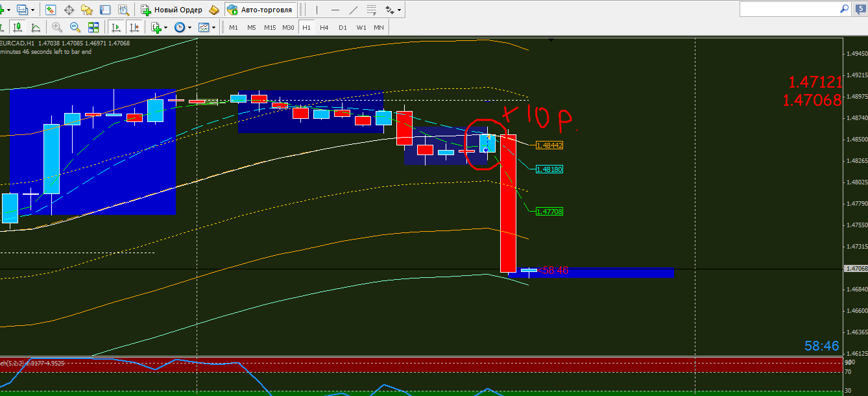Expand the Templates dropdown arrow
This screenshot has height=396, width=868.
click(x=214, y=27)
